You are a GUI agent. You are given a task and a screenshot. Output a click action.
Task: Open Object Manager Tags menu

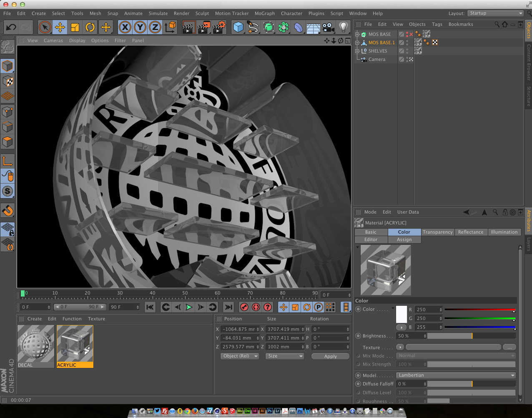coord(437,24)
